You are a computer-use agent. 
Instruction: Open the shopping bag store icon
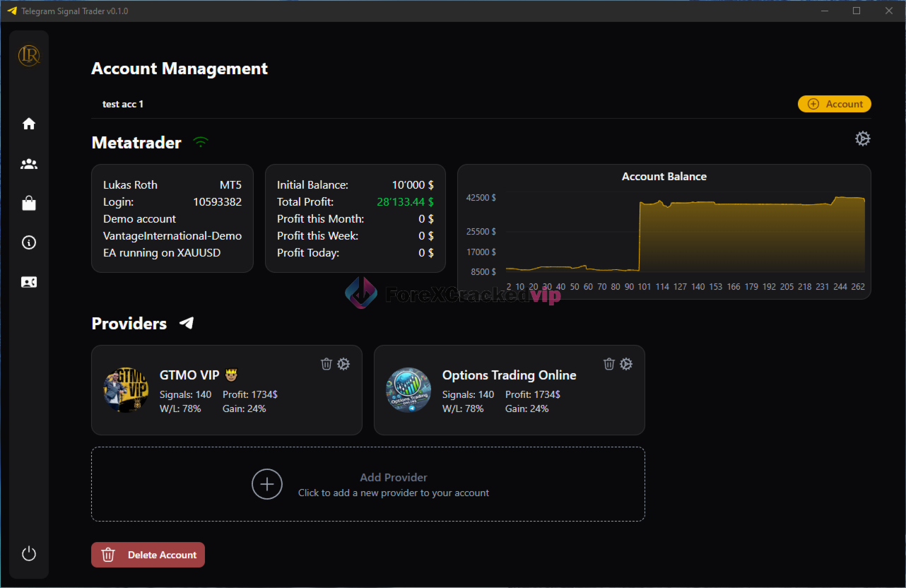(x=29, y=204)
